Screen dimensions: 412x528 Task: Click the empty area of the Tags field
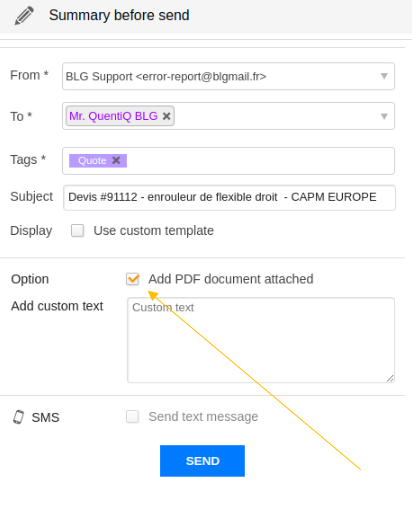pyautogui.click(x=259, y=161)
